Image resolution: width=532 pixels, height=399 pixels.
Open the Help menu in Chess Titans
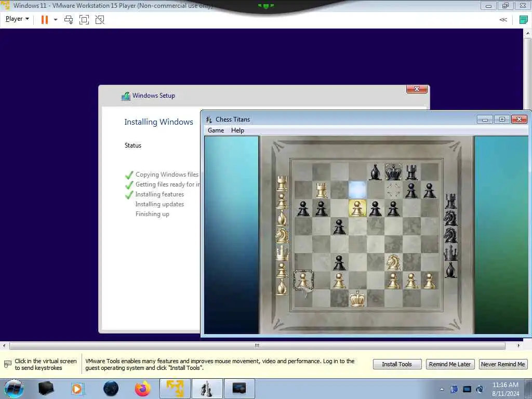[x=237, y=130]
